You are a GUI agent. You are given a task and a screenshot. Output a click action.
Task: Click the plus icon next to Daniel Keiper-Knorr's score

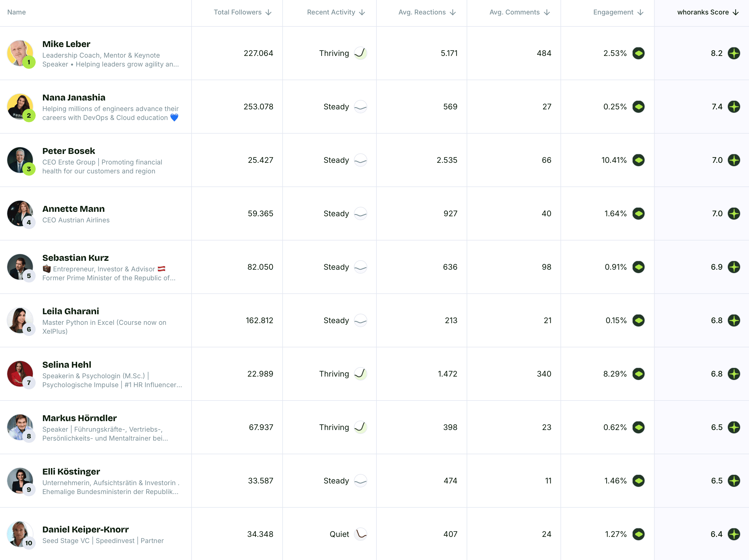pos(734,534)
